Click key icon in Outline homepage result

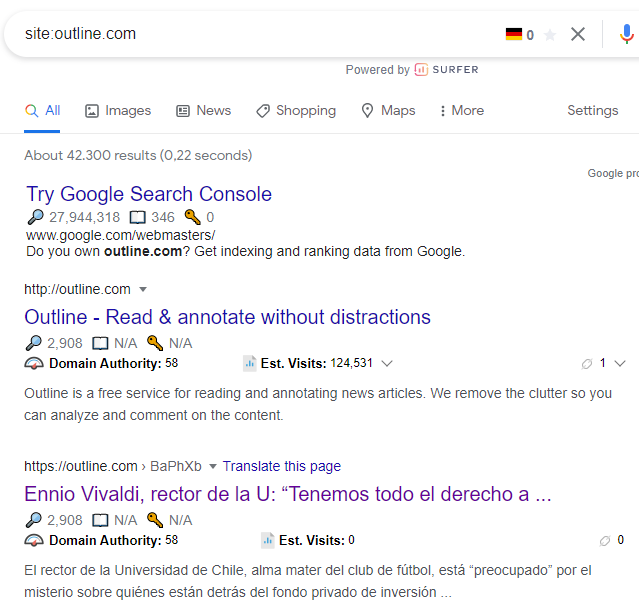(x=155, y=343)
